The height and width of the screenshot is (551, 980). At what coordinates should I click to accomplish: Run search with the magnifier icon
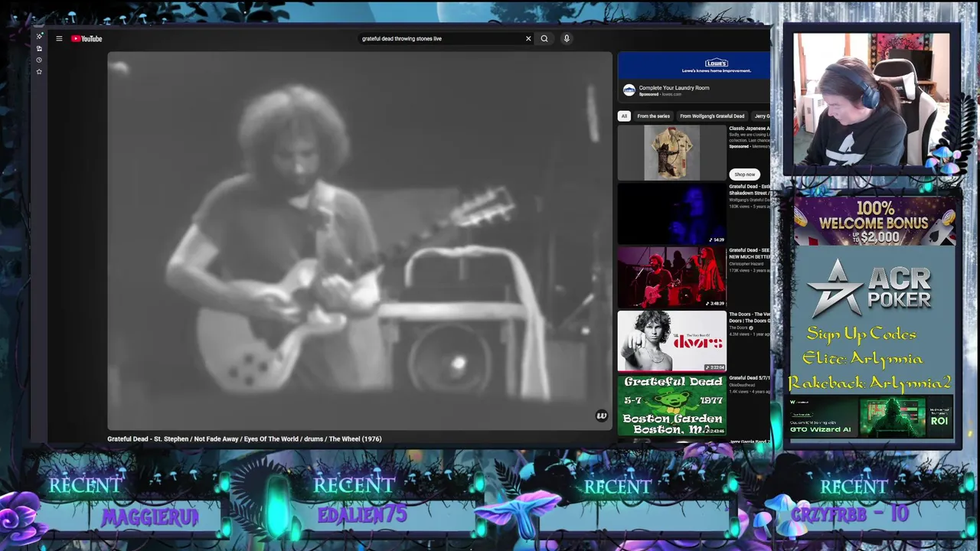tap(544, 38)
